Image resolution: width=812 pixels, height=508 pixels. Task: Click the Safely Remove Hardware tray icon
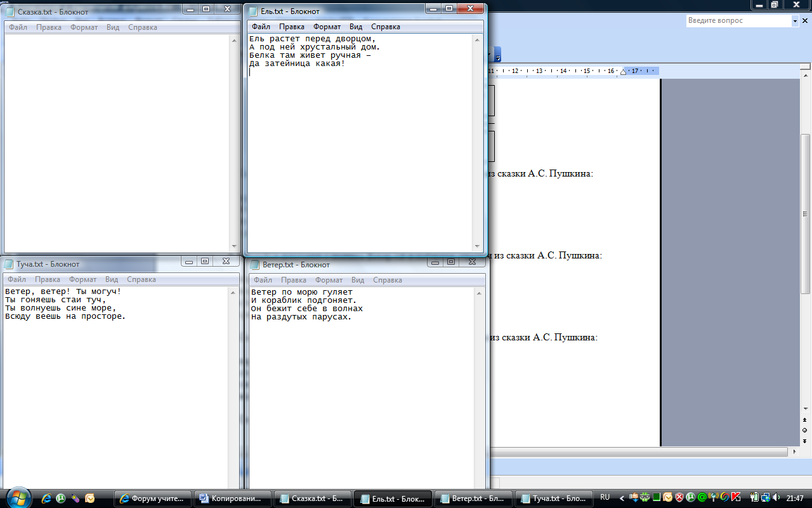pyautogui.click(x=633, y=497)
